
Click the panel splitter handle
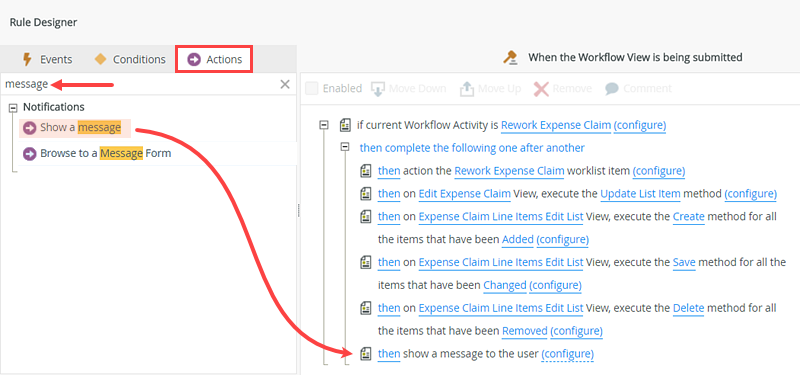pos(298,211)
